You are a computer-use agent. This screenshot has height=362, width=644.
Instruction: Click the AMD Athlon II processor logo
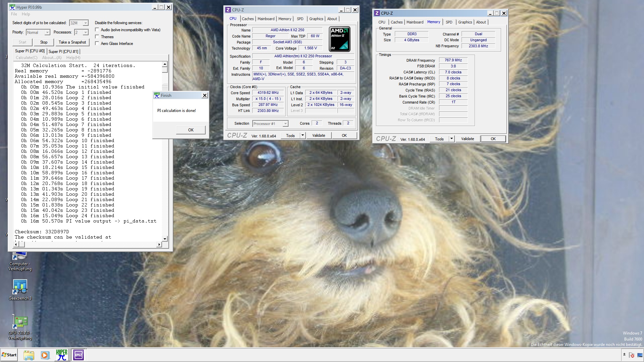(339, 39)
